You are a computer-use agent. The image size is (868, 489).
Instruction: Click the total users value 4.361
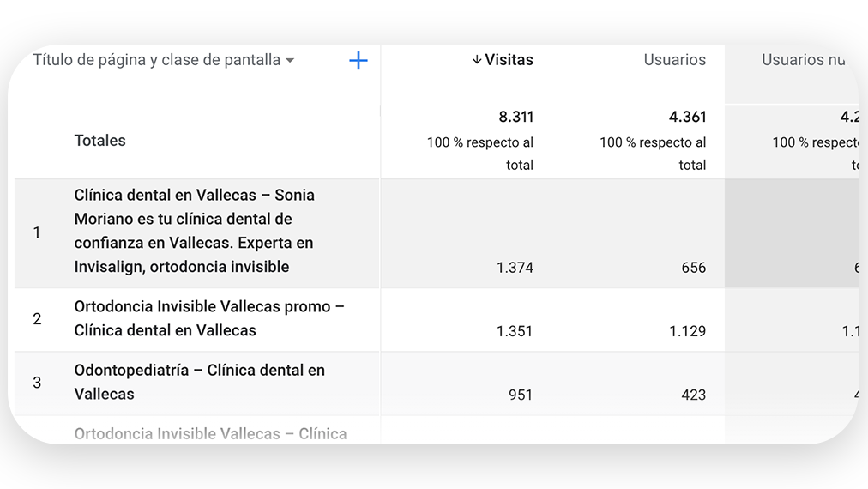687,117
